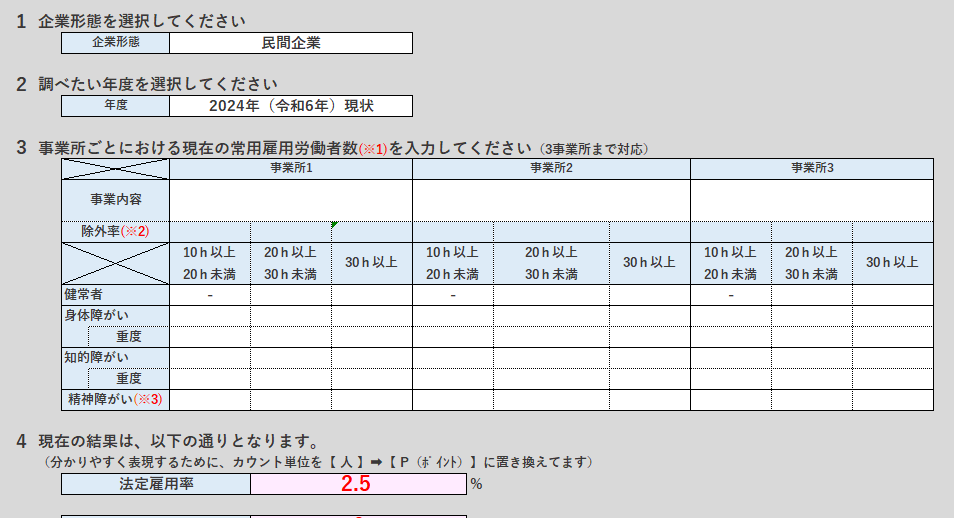The width and height of the screenshot is (954, 518).
Task: Open the 年度 dropdown showing 2024年（令和6年）現状
Action: (x=290, y=106)
